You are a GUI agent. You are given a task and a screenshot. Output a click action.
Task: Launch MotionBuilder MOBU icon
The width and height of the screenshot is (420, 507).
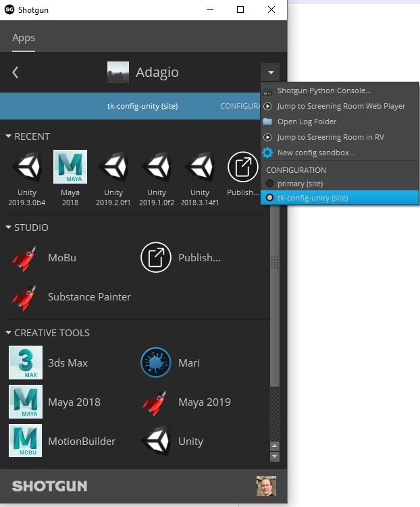[x=25, y=440]
